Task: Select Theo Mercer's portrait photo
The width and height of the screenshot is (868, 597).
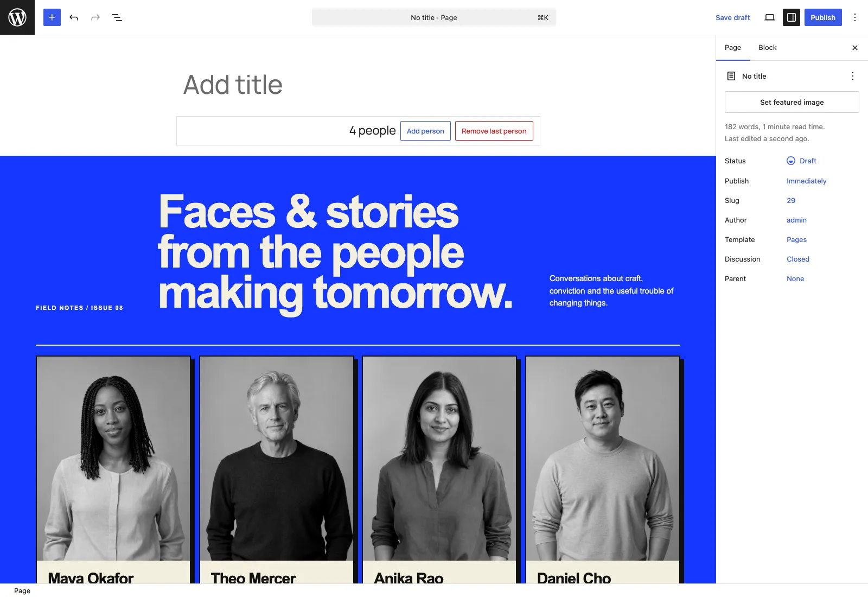Action: 277,459
